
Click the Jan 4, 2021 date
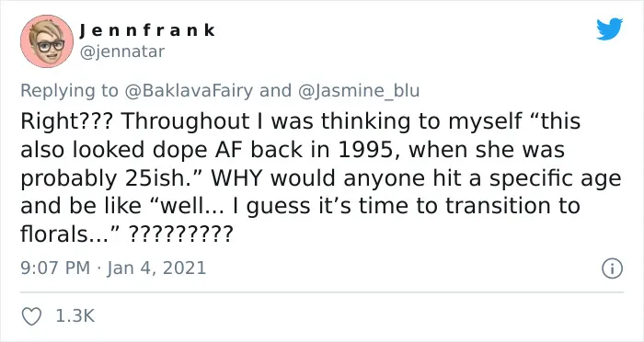click(x=156, y=268)
